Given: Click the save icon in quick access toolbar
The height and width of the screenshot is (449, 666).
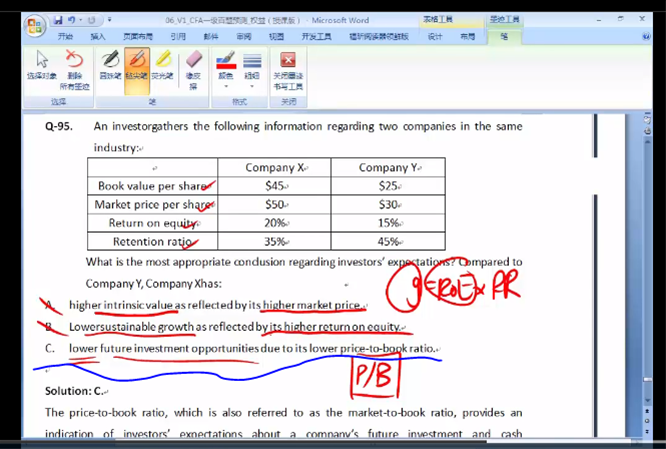Looking at the screenshot, I should 59,19.
